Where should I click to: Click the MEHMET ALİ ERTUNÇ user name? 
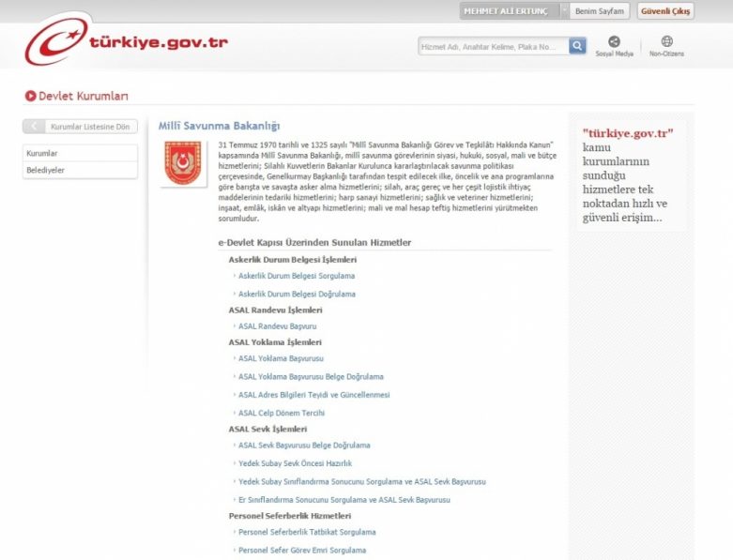pyautogui.click(x=505, y=11)
